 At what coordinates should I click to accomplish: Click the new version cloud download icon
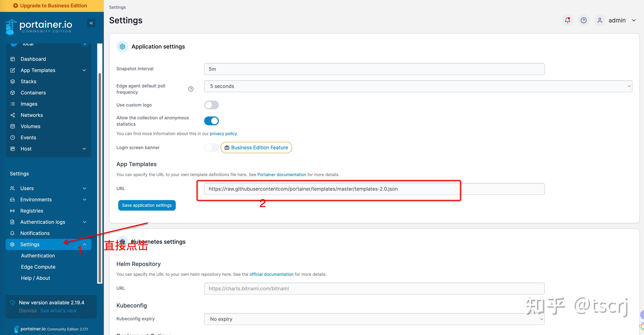[x=12, y=303]
